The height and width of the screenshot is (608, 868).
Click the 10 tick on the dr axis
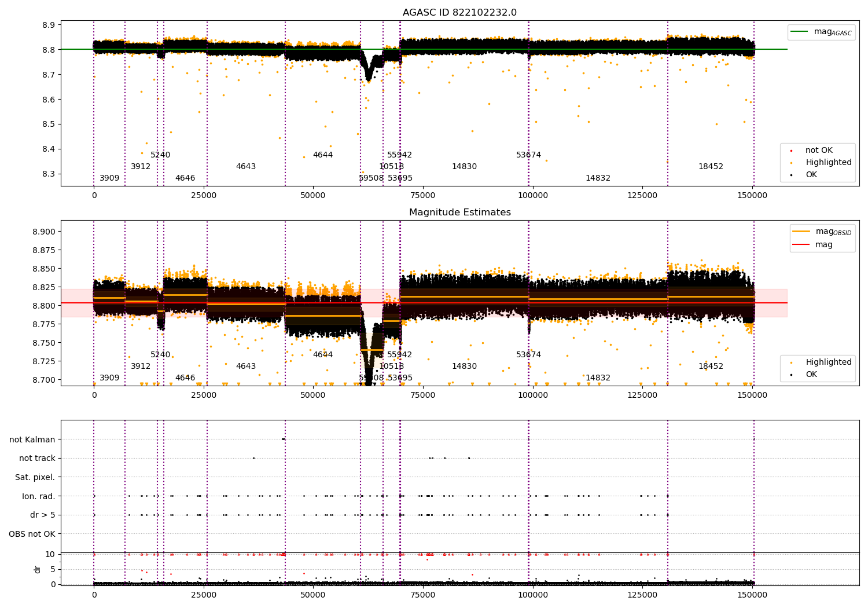click(50, 554)
